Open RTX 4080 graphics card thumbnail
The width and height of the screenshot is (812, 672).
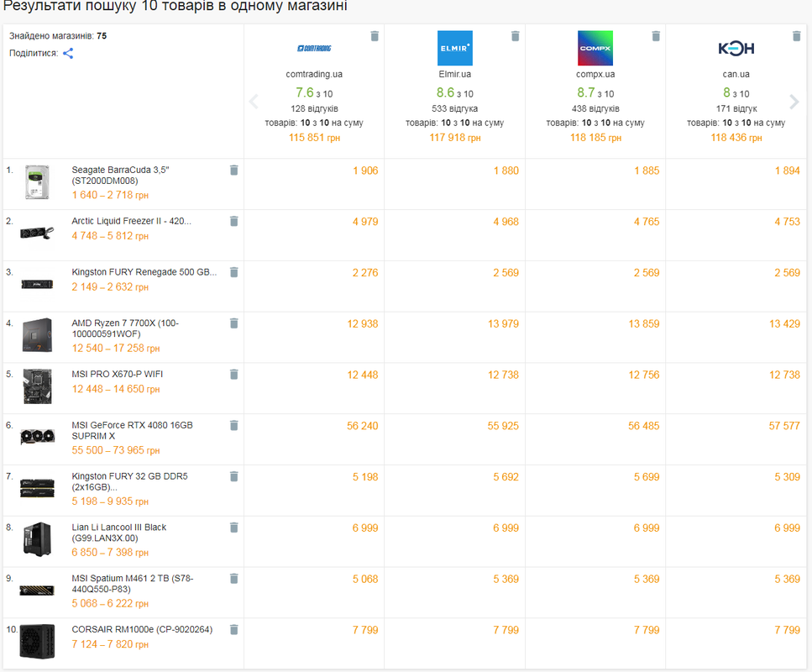37,437
